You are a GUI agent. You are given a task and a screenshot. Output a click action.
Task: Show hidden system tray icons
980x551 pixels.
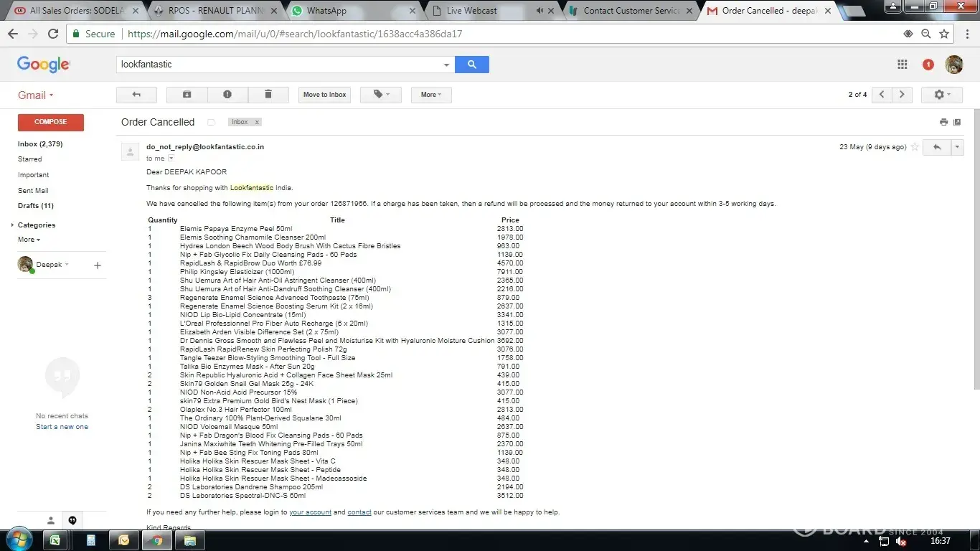865,541
